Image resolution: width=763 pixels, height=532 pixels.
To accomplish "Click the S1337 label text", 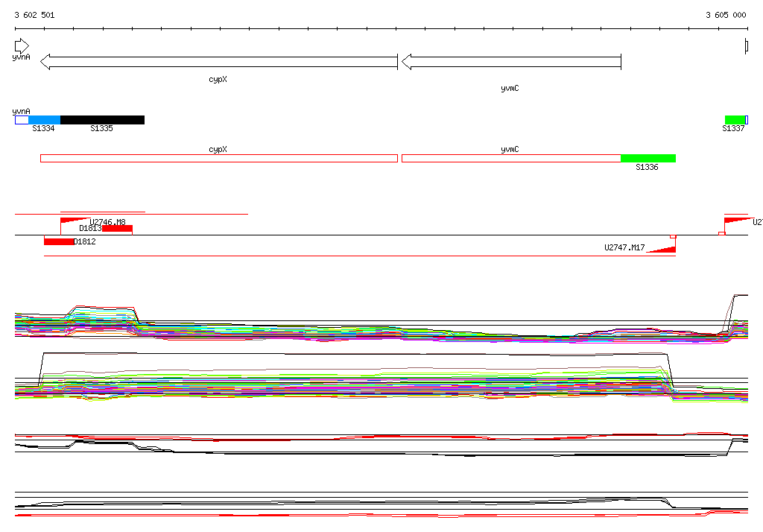I will (733, 128).
